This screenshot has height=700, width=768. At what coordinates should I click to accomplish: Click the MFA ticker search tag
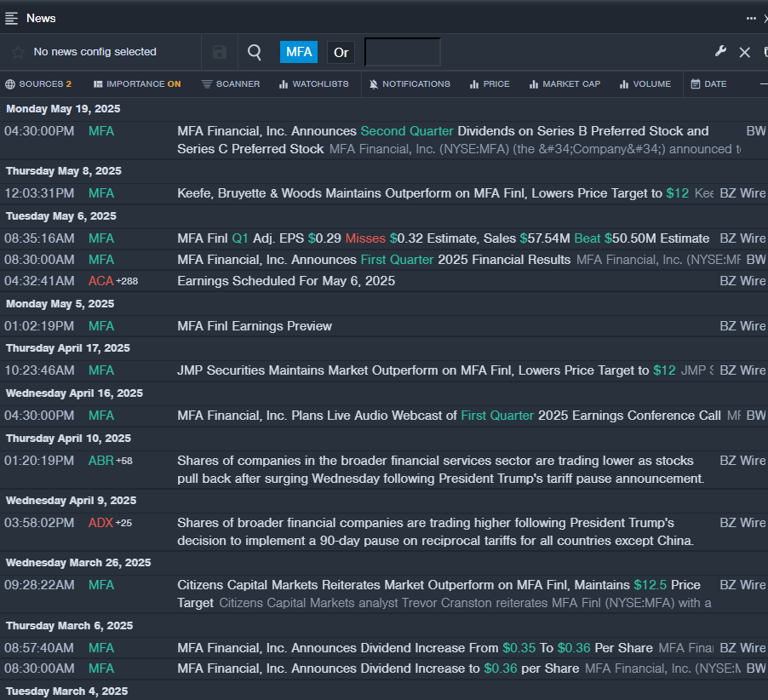click(299, 52)
